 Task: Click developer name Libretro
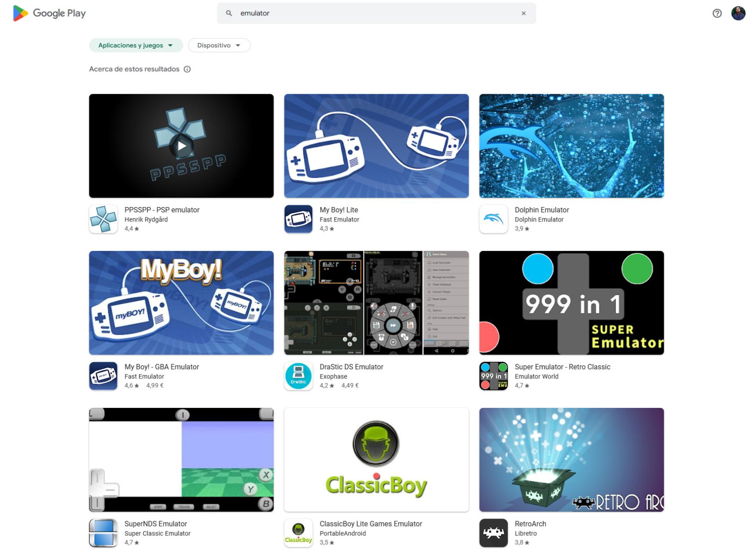pos(526,533)
